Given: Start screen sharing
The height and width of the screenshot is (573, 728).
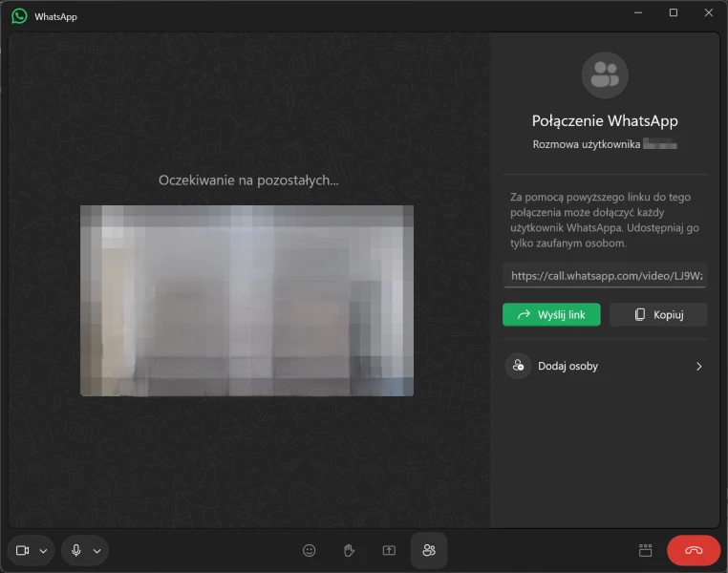Looking at the screenshot, I should pyautogui.click(x=389, y=550).
